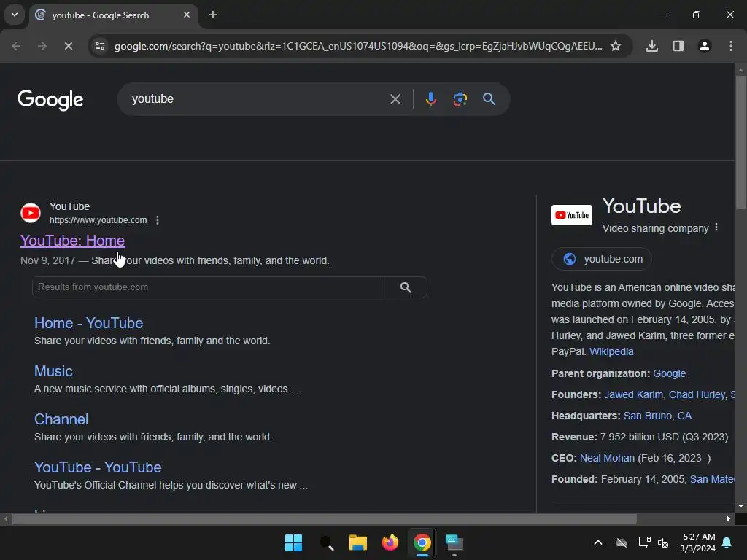
Task: Open founder Jawed Karim link
Action: click(x=633, y=394)
